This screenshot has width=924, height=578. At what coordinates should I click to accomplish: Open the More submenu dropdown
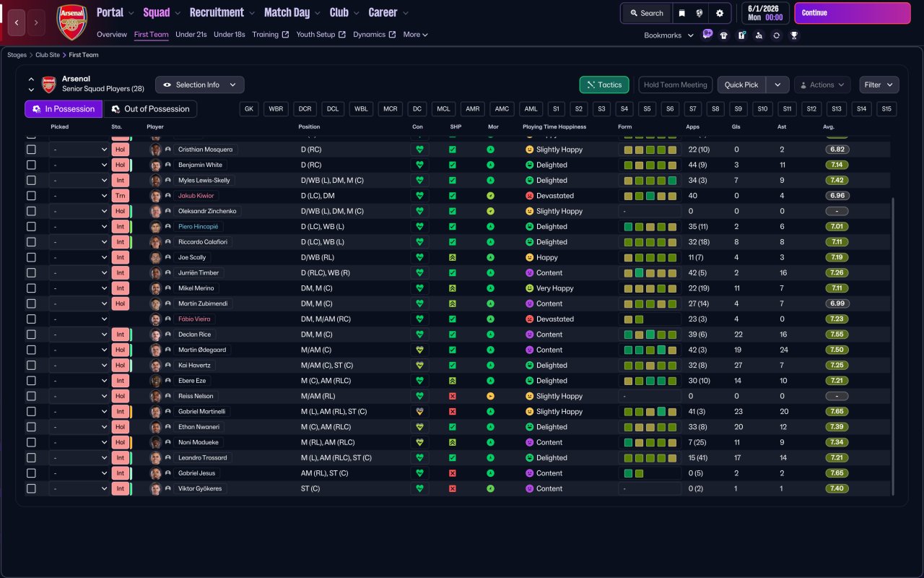[416, 35]
